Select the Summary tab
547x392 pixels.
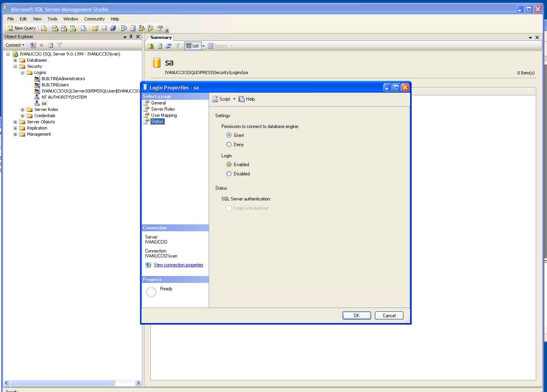[x=161, y=37]
